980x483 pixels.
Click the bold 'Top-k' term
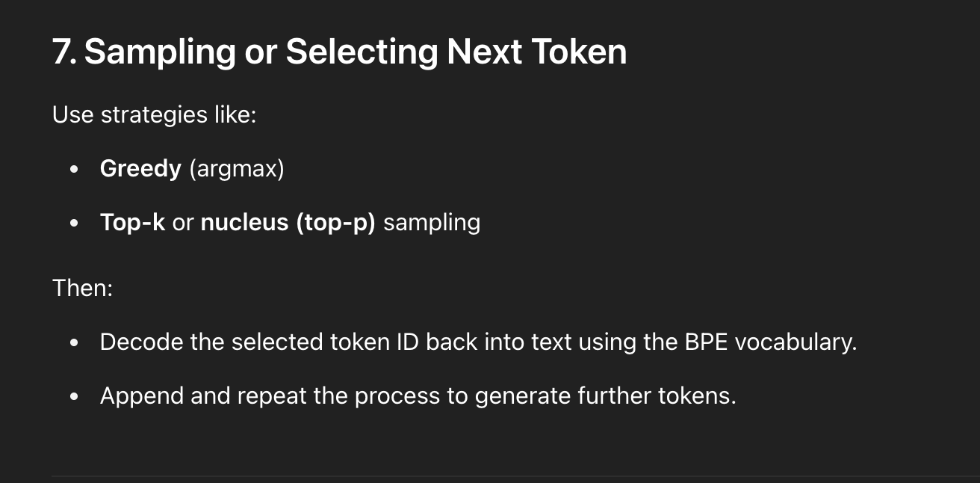pos(132,223)
